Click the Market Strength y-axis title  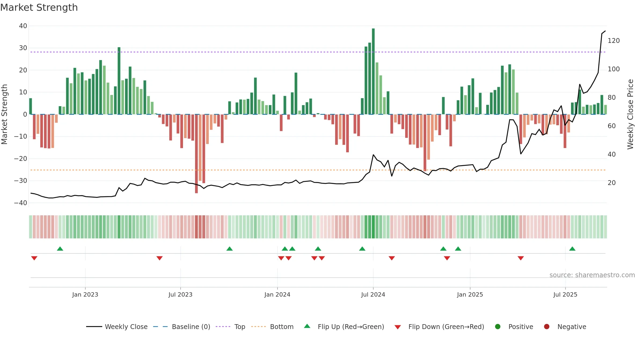click(x=4, y=114)
